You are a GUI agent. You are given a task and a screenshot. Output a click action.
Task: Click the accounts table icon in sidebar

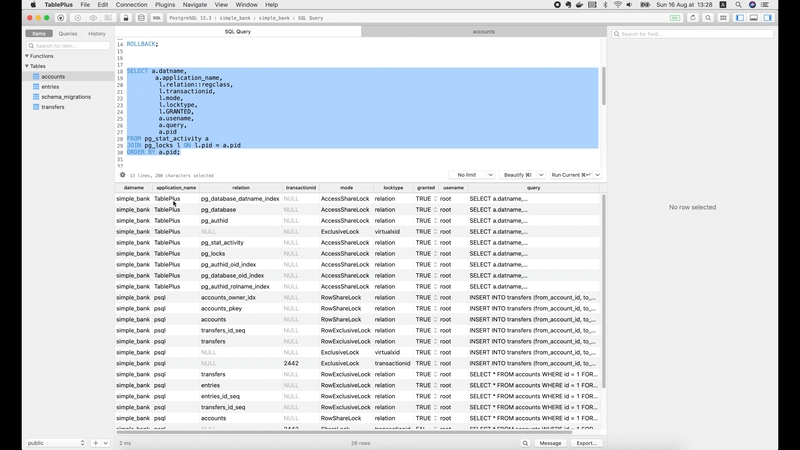36,76
